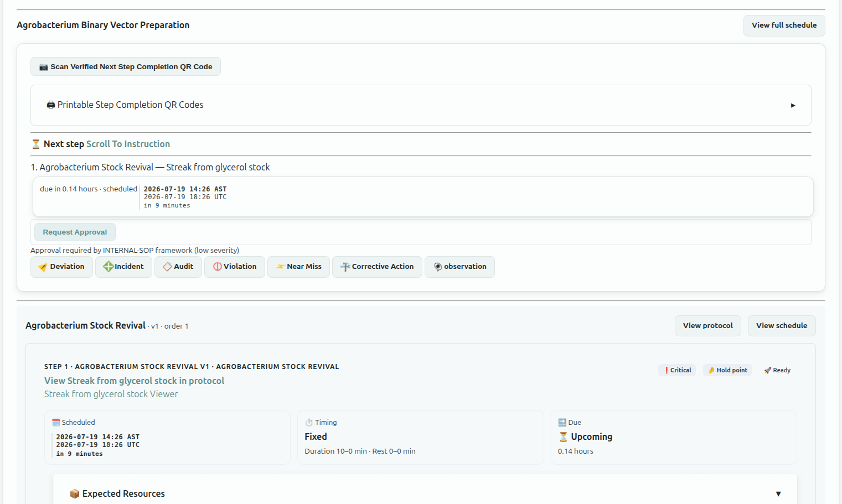
Task: Click the camera icon on Scan QR button
Action: [x=44, y=67]
